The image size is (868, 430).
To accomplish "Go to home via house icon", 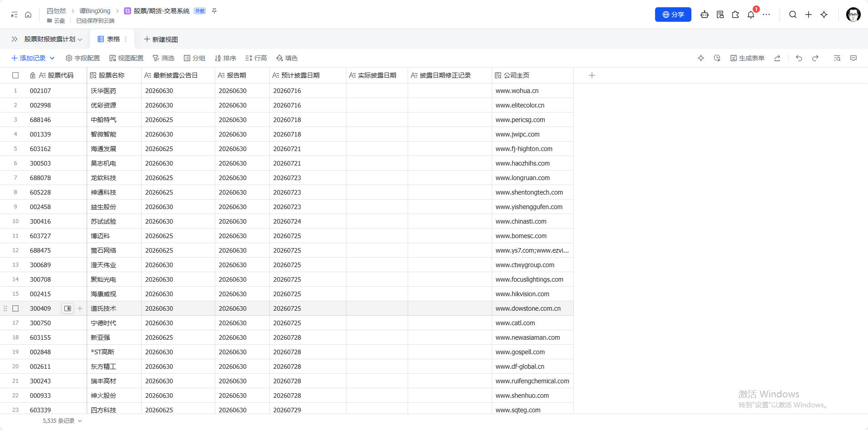I will (28, 15).
